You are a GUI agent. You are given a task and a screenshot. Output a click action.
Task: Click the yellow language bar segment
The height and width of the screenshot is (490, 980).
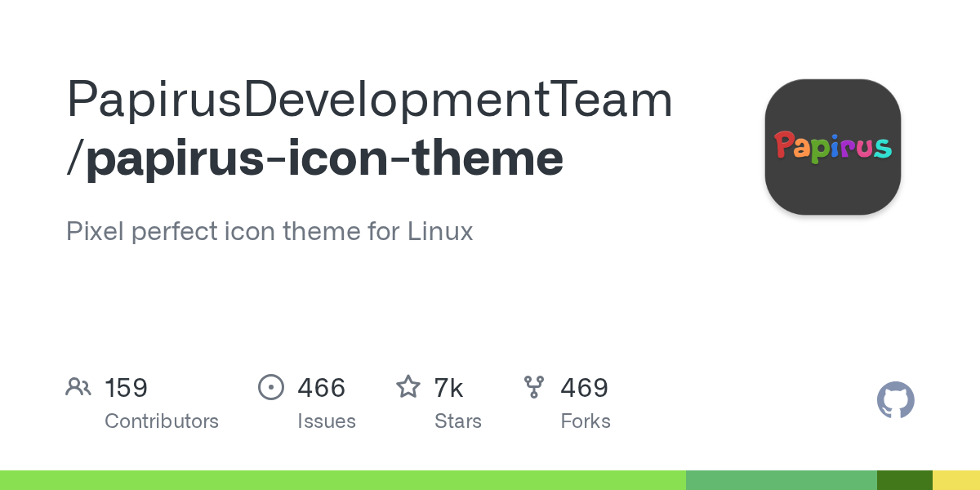point(955,480)
